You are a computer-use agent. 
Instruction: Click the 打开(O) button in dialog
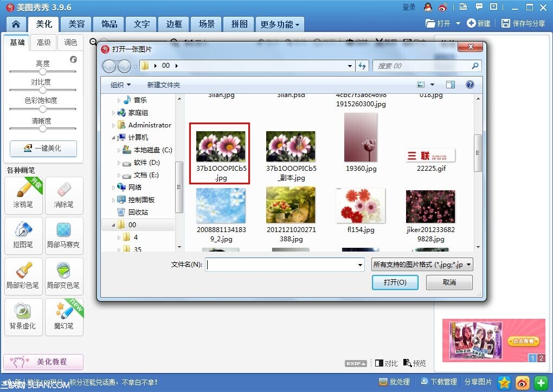tap(395, 282)
